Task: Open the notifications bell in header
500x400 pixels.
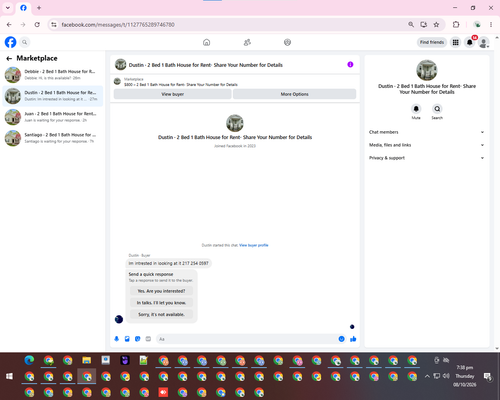Action: [470, 42]
